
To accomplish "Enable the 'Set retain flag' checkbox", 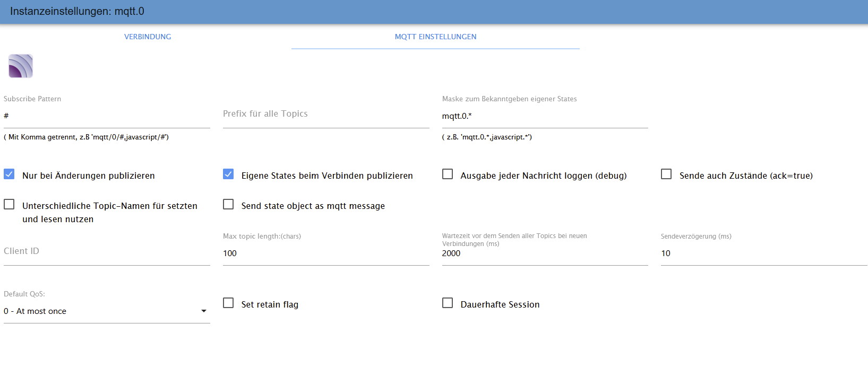I will point(228,303).
